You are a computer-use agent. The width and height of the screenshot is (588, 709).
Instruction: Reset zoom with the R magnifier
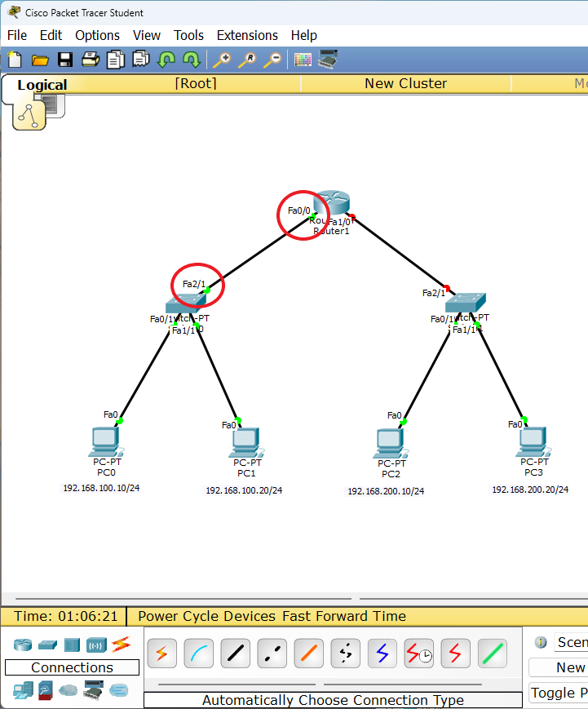coord(247,60)
